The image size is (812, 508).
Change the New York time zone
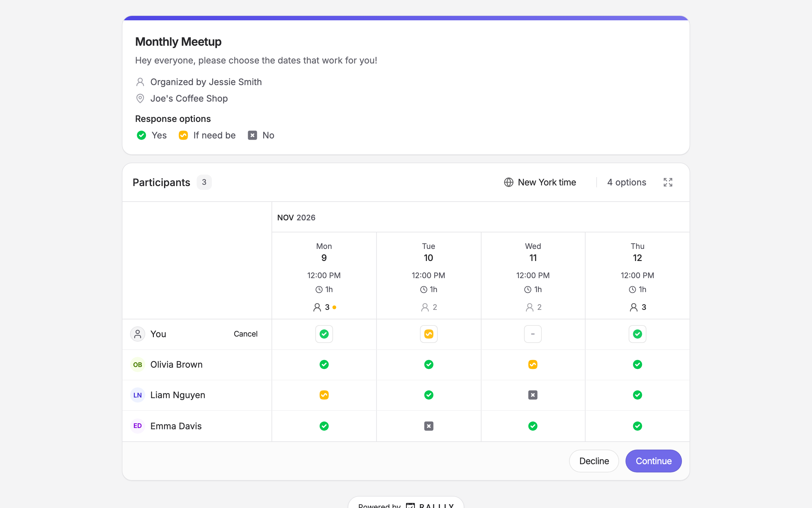[x=540, y=182]
